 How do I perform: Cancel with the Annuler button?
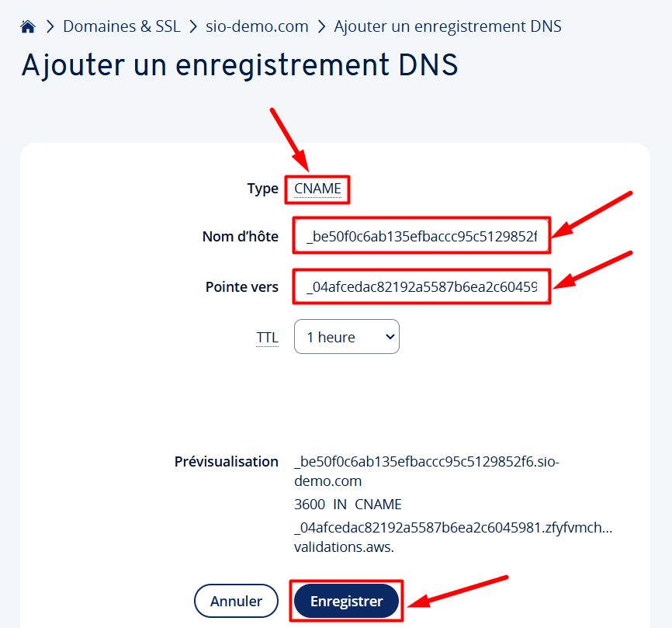(x=236, y=601)
